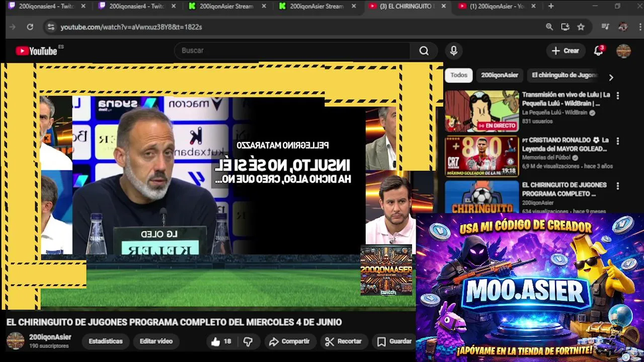Go to YouTube home via logo

36,51
